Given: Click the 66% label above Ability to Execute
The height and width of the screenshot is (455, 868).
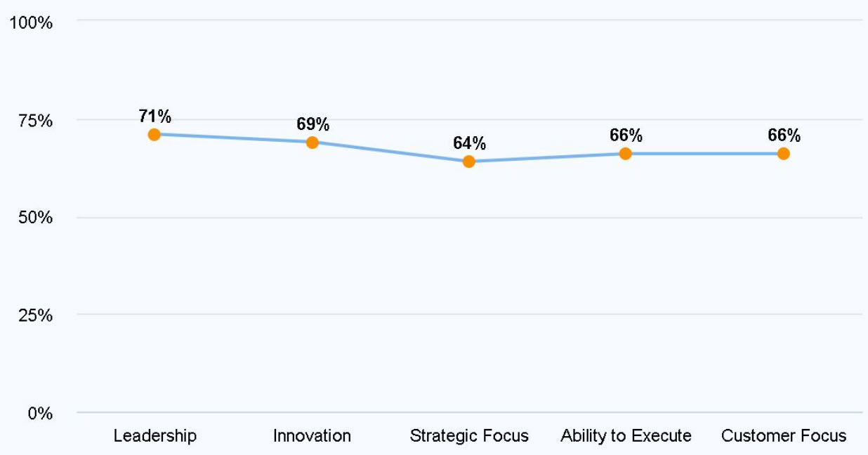Looking at the screenshot, I should [626, 136].
